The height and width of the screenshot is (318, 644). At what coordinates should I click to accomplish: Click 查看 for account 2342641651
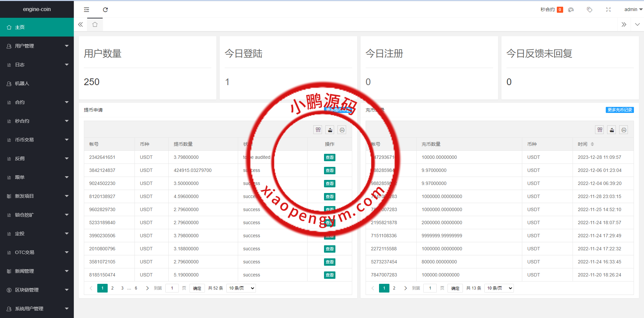pos(329,157)
